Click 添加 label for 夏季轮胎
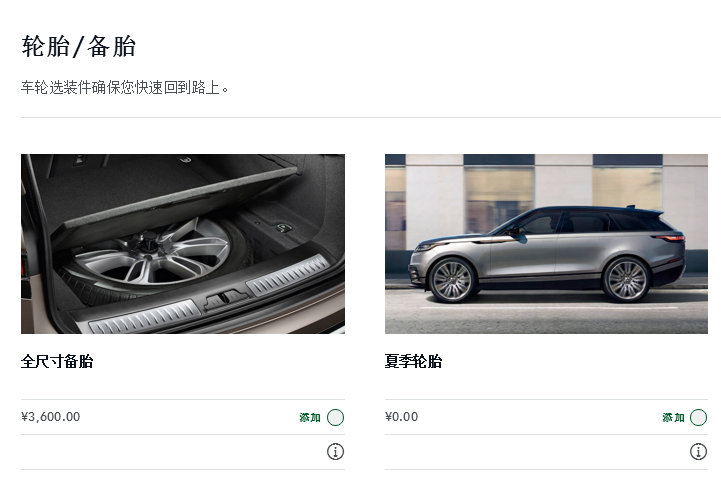 coord(673,417)
